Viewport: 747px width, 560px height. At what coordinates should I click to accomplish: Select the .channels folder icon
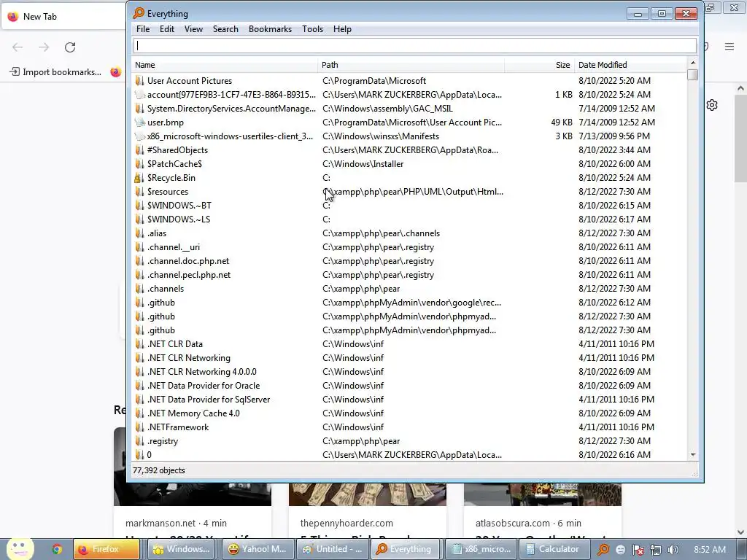139,289
